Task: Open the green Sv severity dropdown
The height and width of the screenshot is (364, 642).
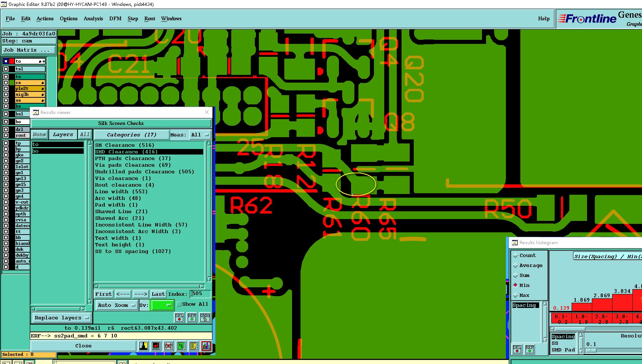Action: pyautogui.click(x=162, y=305)
